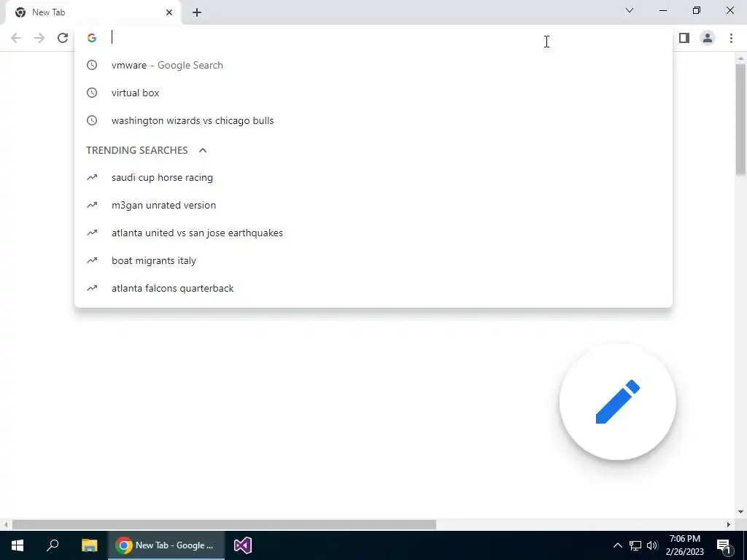Click the horizontal scrollbar thumb
The width and height of the screenshot is (747, 560).
pos(224,524)
